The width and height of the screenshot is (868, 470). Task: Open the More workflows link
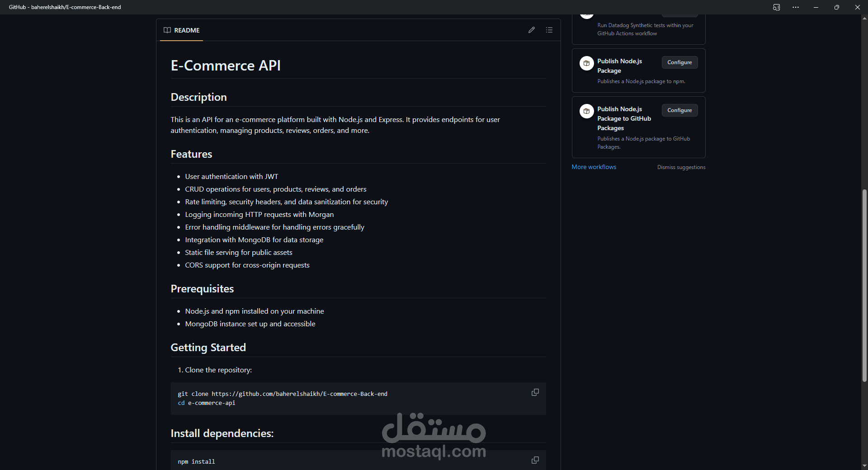594,167
